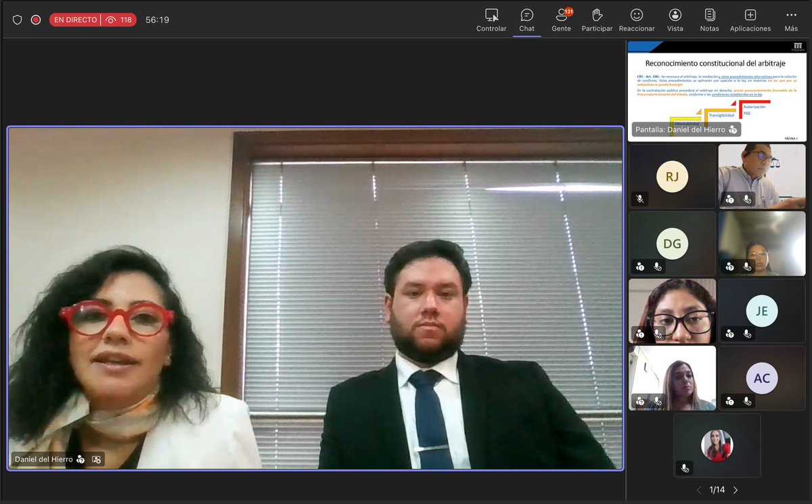Open the Chat panel

click(x=526, y=20)
